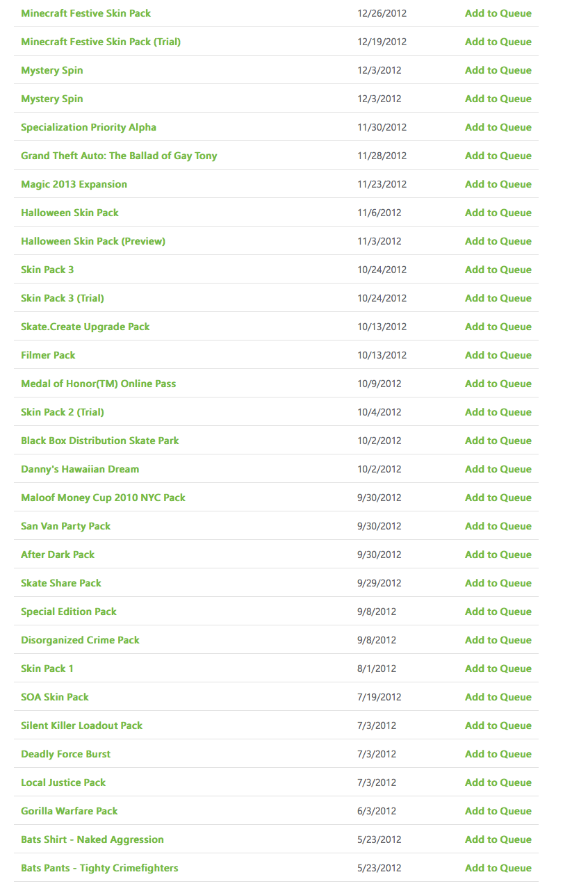
Task: Open the Medal of Honor(TM) Online Pass link
Action: pos(98,384)
